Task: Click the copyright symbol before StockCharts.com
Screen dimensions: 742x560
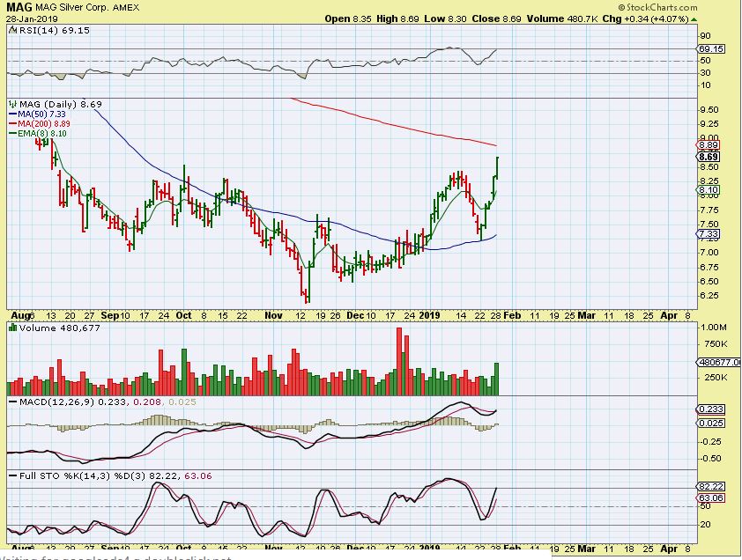Action: [x=622, y=8]
